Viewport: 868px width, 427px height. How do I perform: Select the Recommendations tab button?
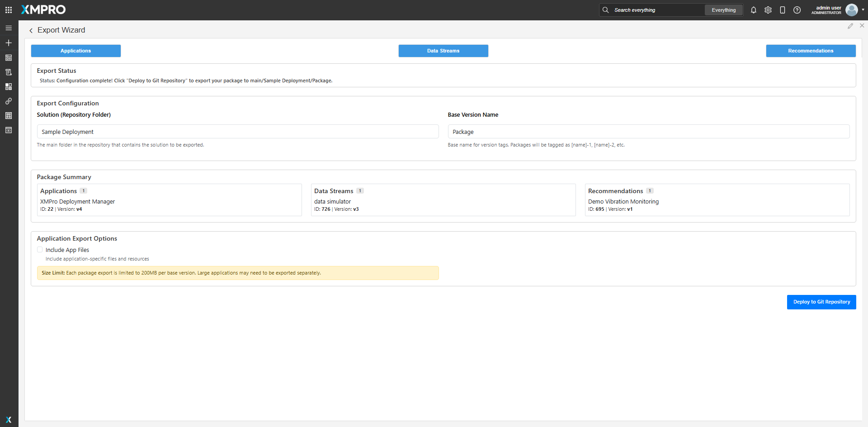[811, 51]
